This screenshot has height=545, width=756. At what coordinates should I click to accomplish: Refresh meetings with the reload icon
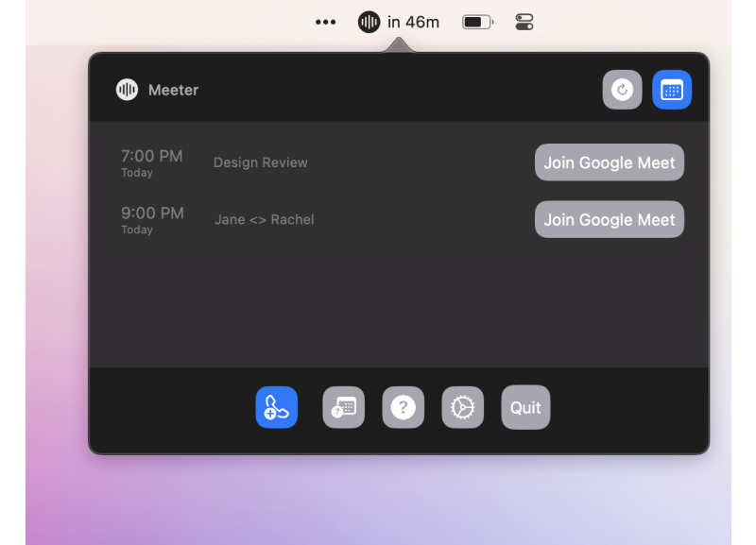pos(622,90)
